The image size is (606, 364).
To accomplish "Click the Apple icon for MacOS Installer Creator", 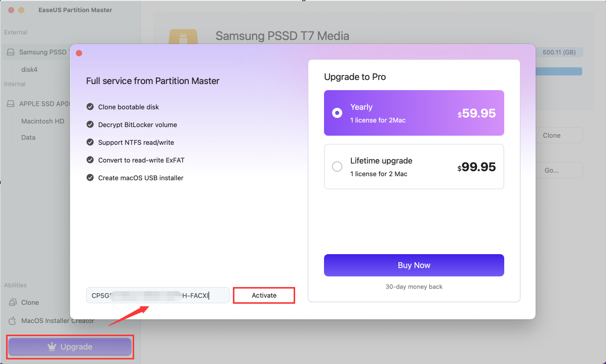I will [12, 320].
